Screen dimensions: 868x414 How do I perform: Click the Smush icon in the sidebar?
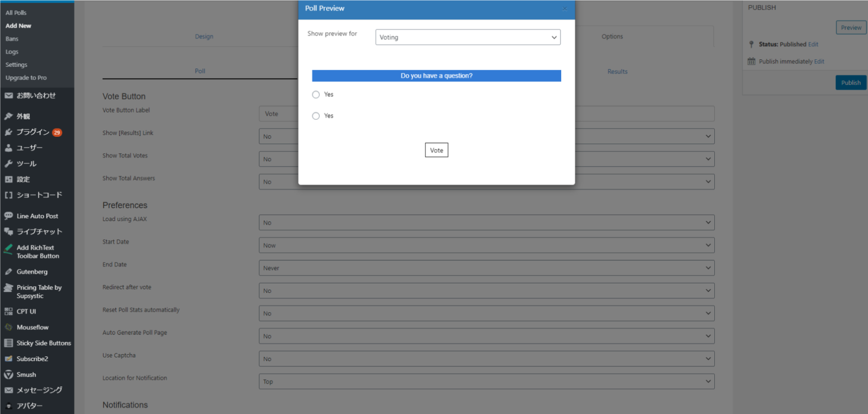tap(8, 374)
